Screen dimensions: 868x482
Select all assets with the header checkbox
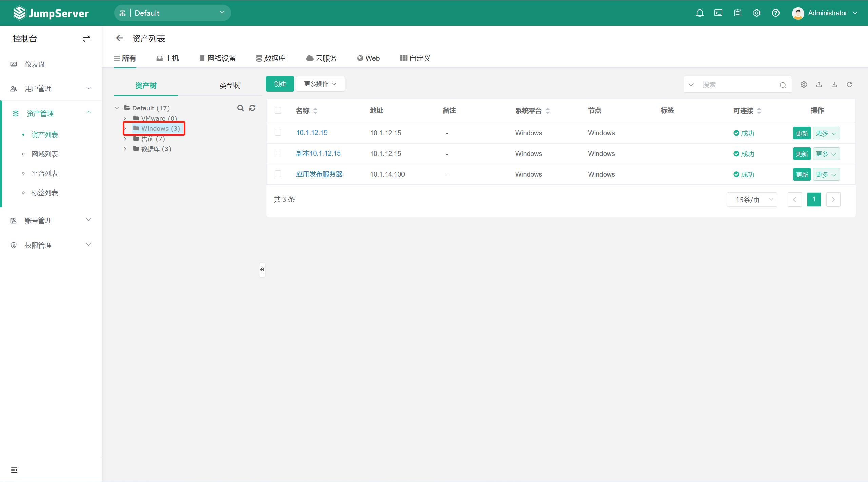pos(278,111)
